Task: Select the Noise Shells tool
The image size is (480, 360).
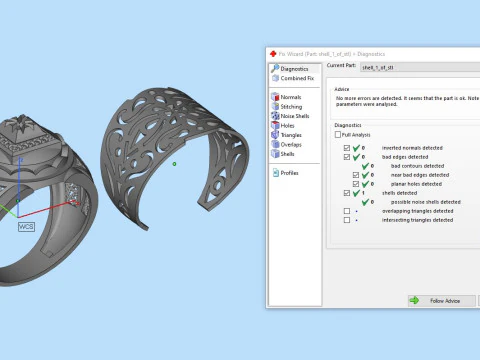Action: pos(290,116)
